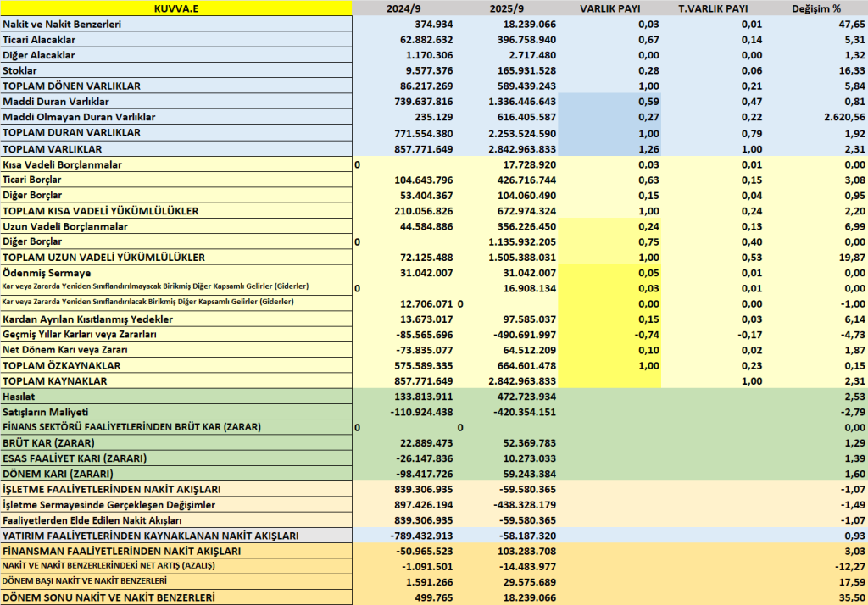Click the TOPLAM DÖNEN VARLIKLAR label
868x605 pixels.
(x=71, y=86)
